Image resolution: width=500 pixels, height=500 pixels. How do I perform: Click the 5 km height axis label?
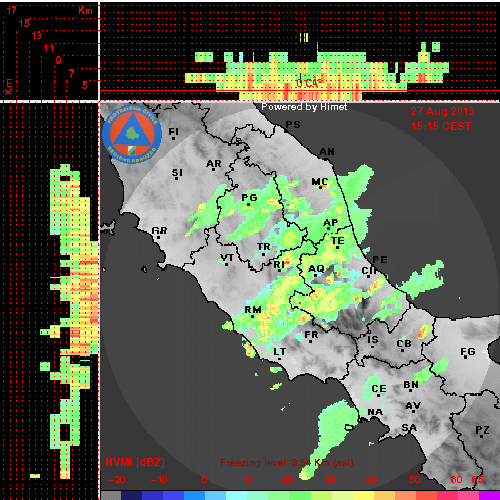pos(85,85)
